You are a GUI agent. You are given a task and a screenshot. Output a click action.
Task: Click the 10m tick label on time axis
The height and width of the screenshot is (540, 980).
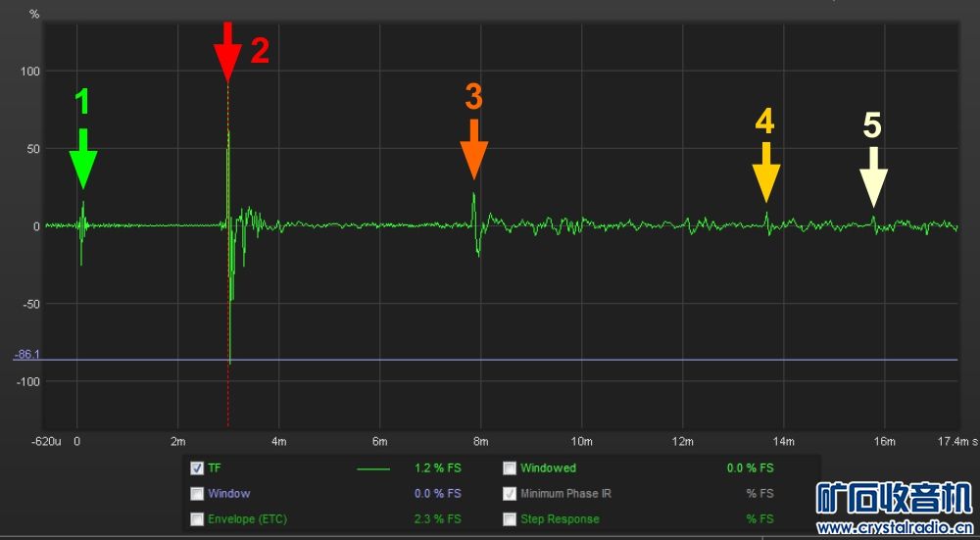click(x=582, y=443)
